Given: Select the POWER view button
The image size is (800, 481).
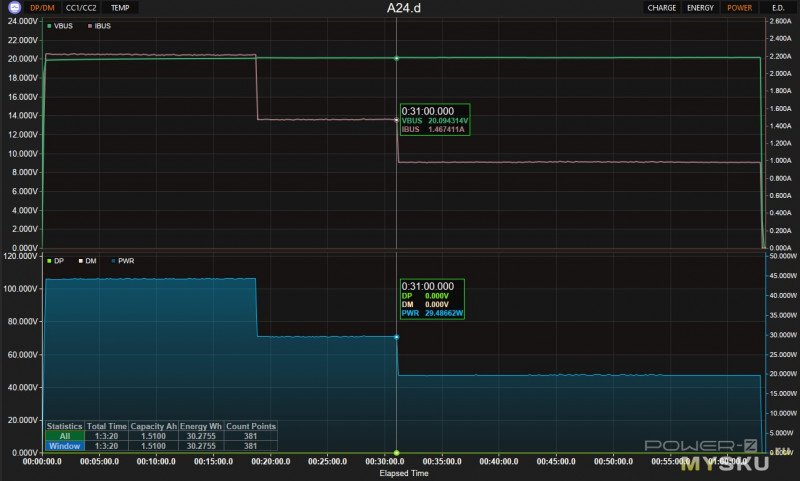Looking at the screenshot, I should pos(740,7).
